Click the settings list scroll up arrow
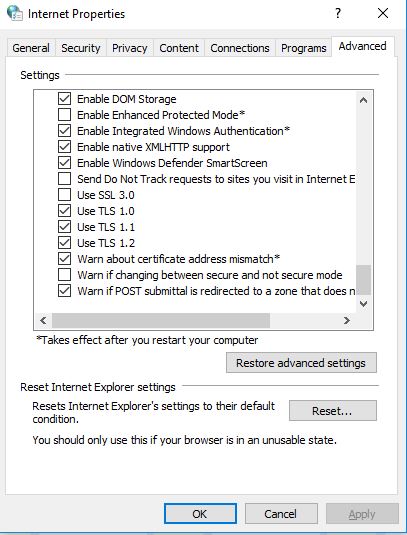This screenshot has height=535, width=407. tap(363, 100)
